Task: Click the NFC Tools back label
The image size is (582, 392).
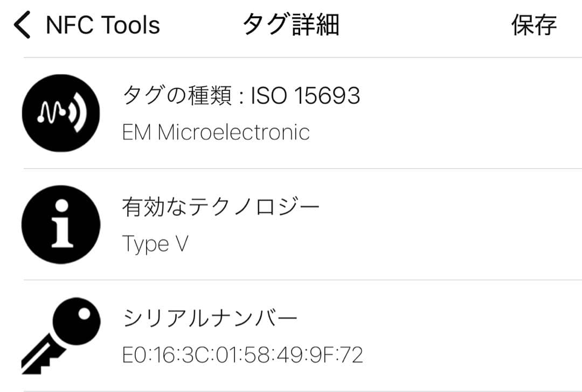Action: tap(102, 24)
